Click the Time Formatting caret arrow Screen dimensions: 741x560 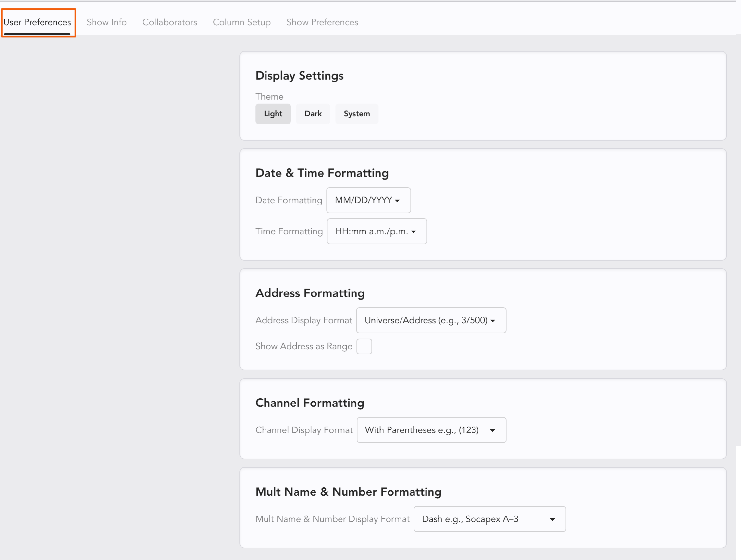click(x=414, y=232)
